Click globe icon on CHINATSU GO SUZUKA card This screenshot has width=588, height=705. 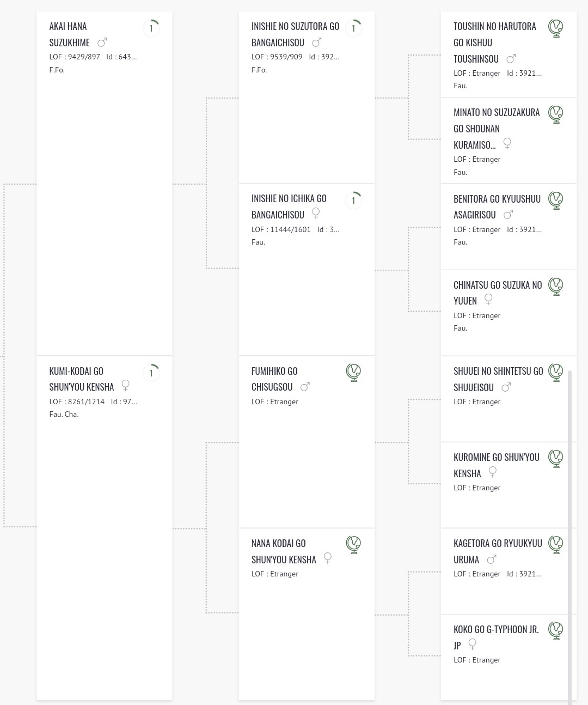point(555,286)
